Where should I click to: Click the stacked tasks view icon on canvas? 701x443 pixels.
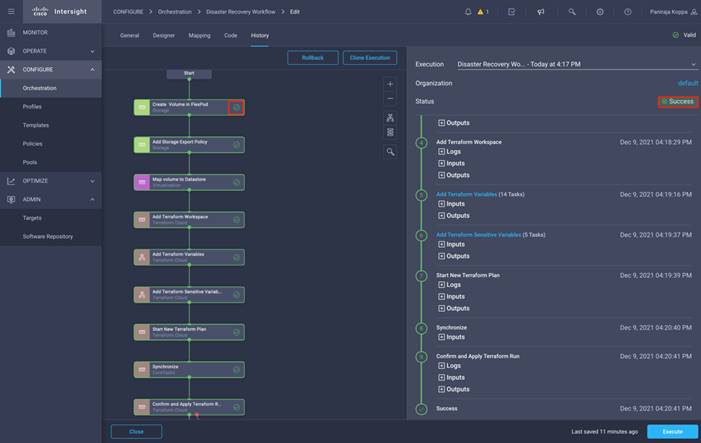pos(390,132)
